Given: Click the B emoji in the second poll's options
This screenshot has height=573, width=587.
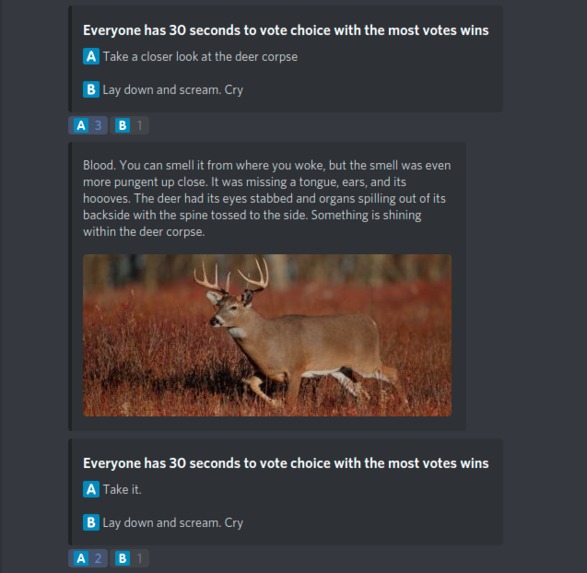Looking at the screenshot, I should click(x=91, y=522).
